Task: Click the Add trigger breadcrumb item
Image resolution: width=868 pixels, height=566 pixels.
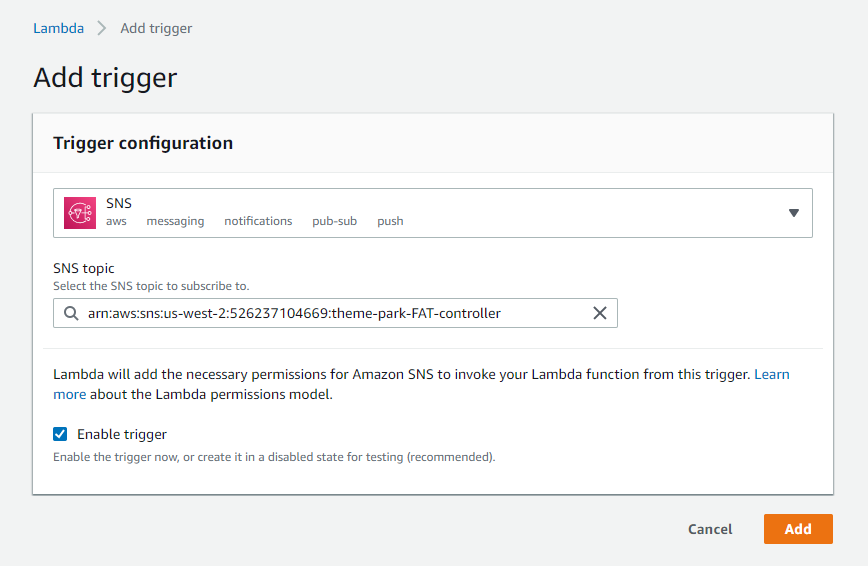Action: [156, 28]
